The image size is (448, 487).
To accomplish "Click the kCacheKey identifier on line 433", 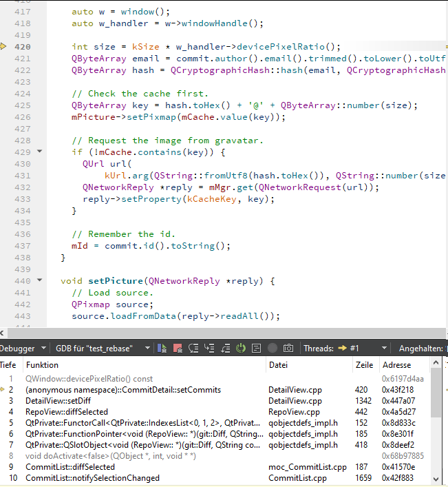I will (x=211, y=199).
